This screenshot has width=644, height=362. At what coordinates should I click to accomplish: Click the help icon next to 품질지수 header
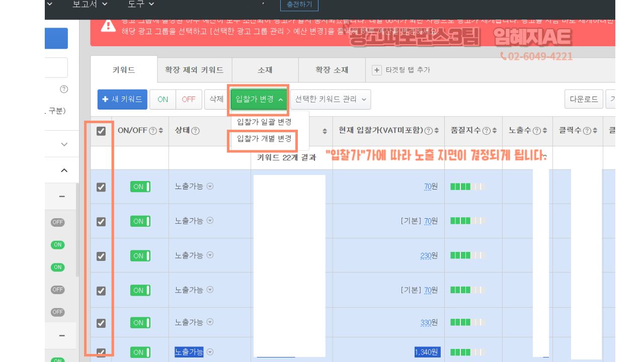pyautogui.click(x=487, y=131)
